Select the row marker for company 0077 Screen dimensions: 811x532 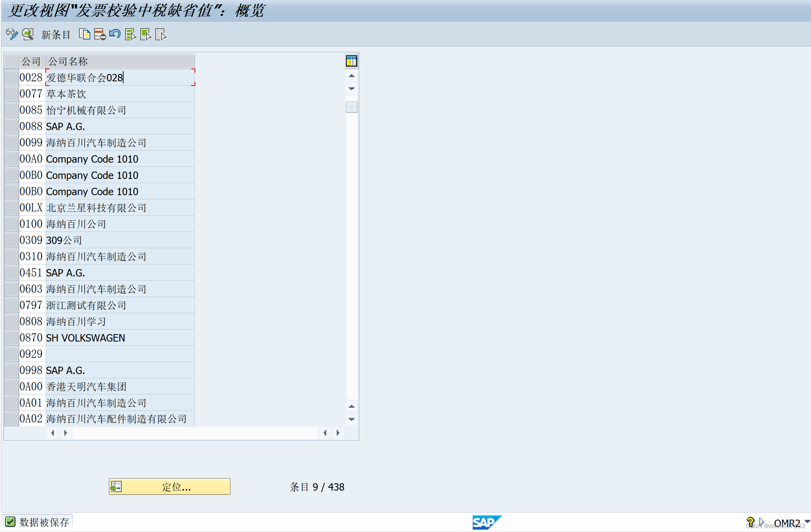point(12,94)
